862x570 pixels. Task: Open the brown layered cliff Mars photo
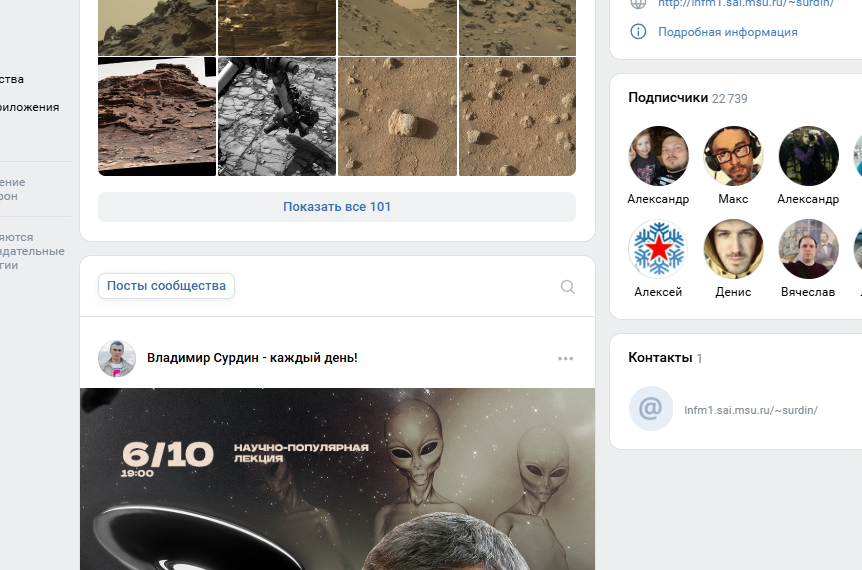coord(277,27)
